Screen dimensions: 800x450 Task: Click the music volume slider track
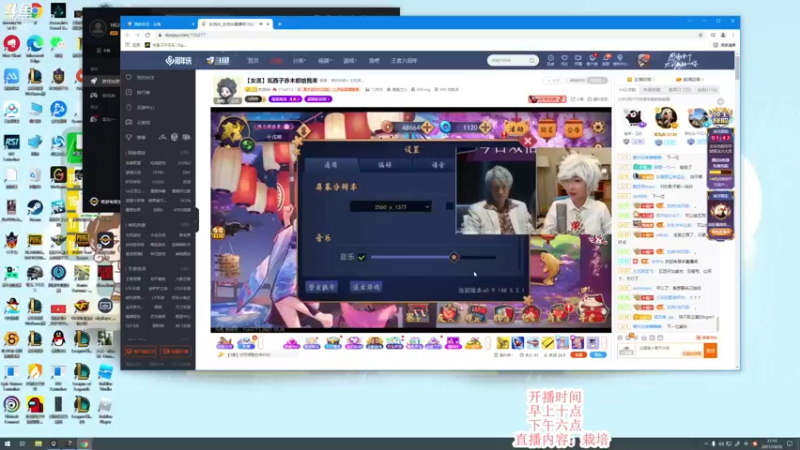coord(434,257)
